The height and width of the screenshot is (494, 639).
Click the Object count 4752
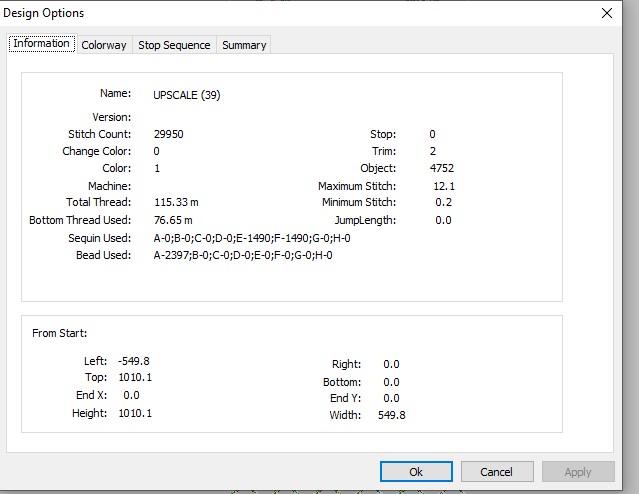(442, 168)
